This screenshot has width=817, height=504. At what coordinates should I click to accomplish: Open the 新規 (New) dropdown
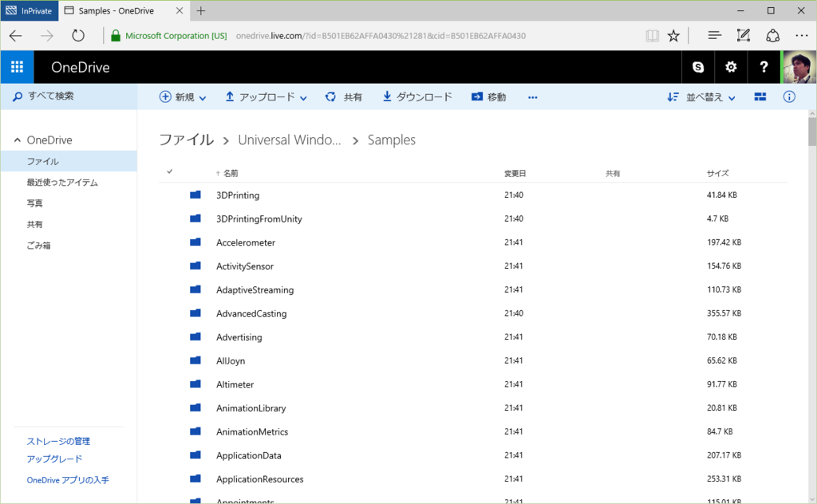tap(183, 96)
